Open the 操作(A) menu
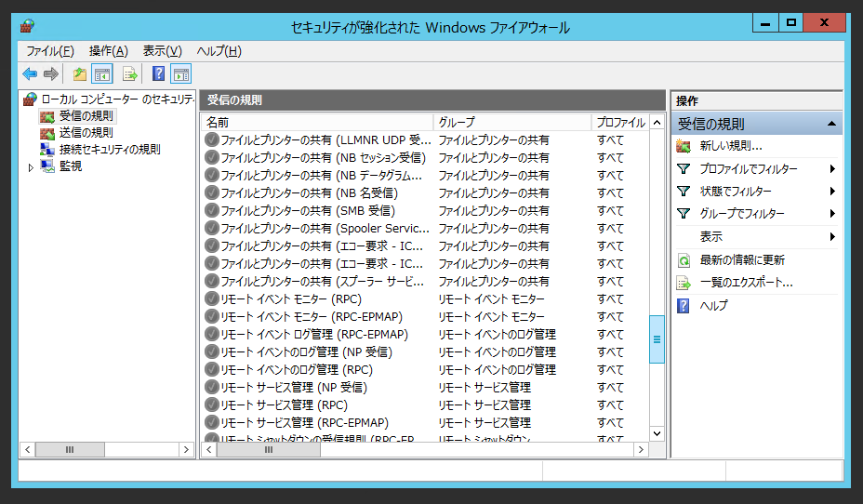The height and width of the screenshot is (504, 863). (109, 51)
